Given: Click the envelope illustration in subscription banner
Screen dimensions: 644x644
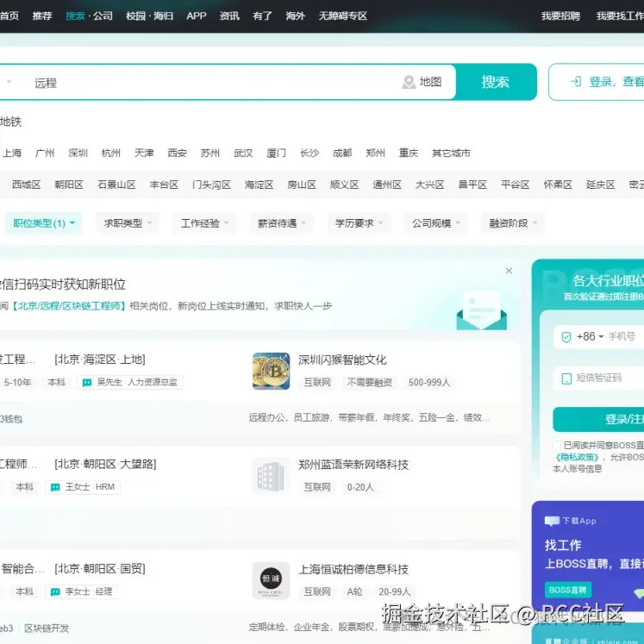Looking at the screenshot, I should tap(481, 310).
